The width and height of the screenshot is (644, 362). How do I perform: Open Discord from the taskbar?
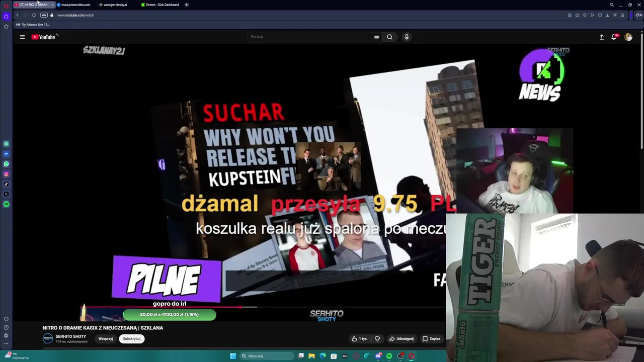378,356
